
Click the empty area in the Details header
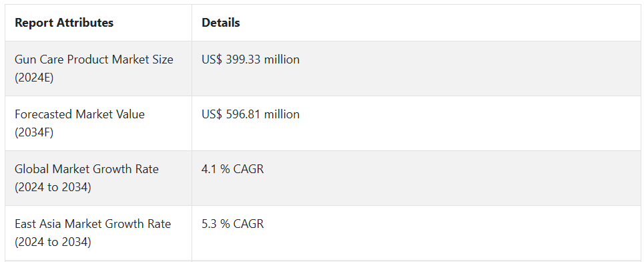(440, 23)
